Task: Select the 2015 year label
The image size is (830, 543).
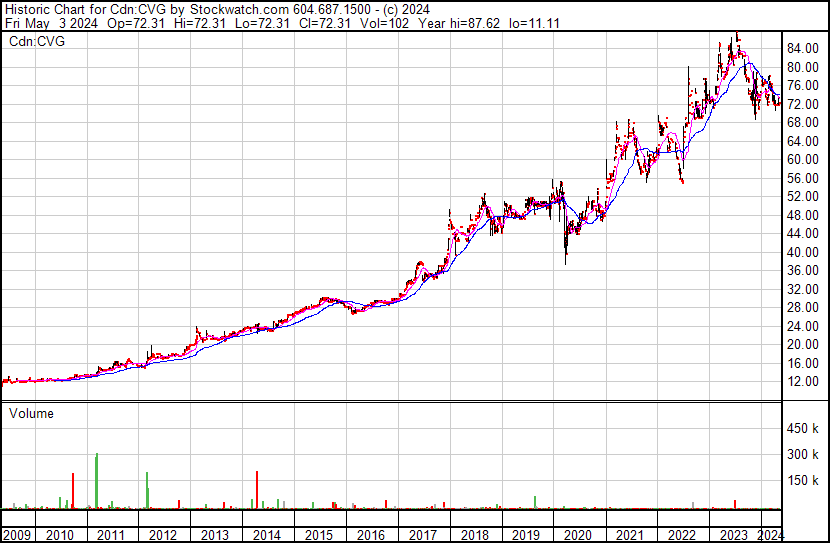Action: click(x=319, y=535)
